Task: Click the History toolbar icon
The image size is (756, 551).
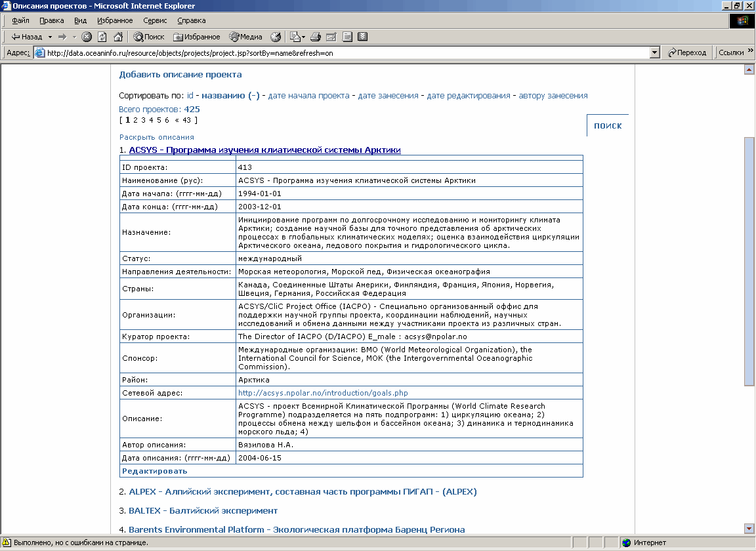Action: [276, 37]
